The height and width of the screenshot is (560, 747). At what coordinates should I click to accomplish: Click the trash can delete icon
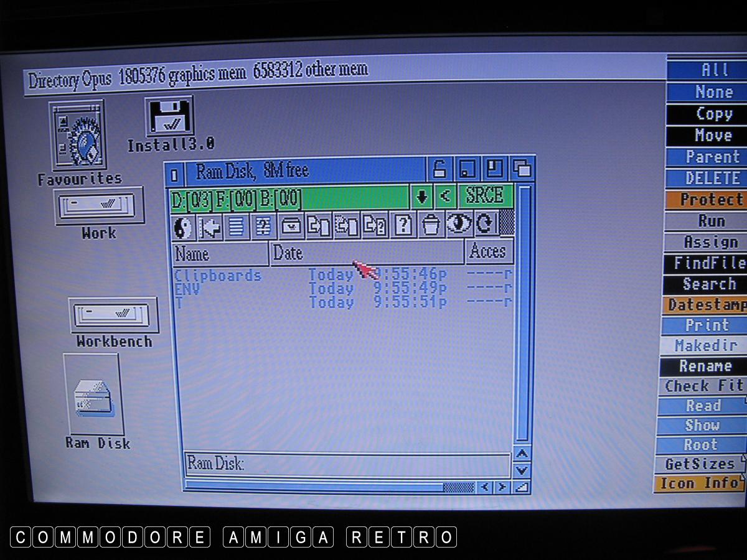pos(431,225)
